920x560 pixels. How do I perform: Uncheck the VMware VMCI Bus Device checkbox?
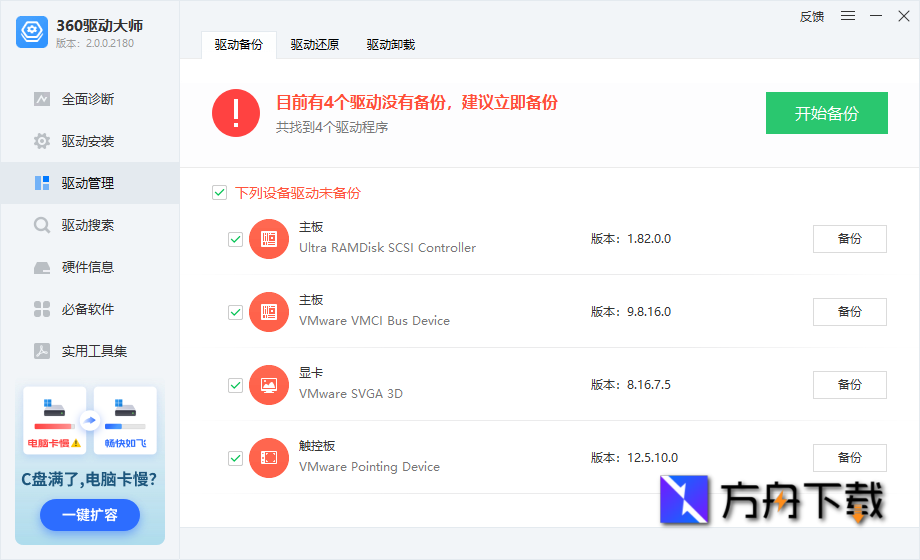click(235, 312)
